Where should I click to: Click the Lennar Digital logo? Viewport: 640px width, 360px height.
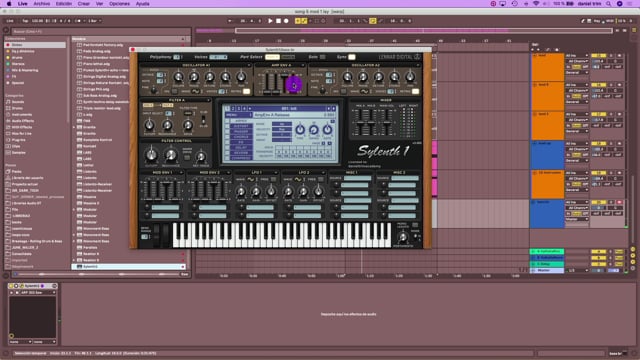point(399,57)
